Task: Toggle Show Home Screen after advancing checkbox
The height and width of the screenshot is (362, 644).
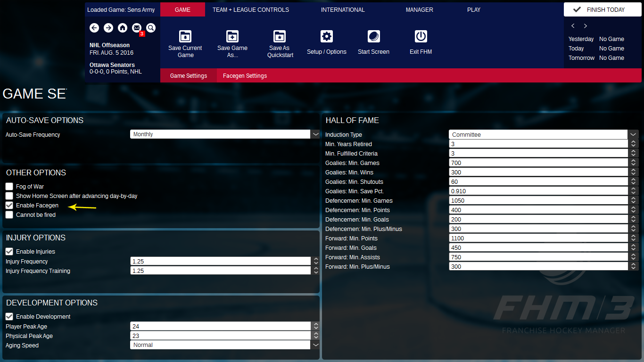Action: click(x=9, y=196)
